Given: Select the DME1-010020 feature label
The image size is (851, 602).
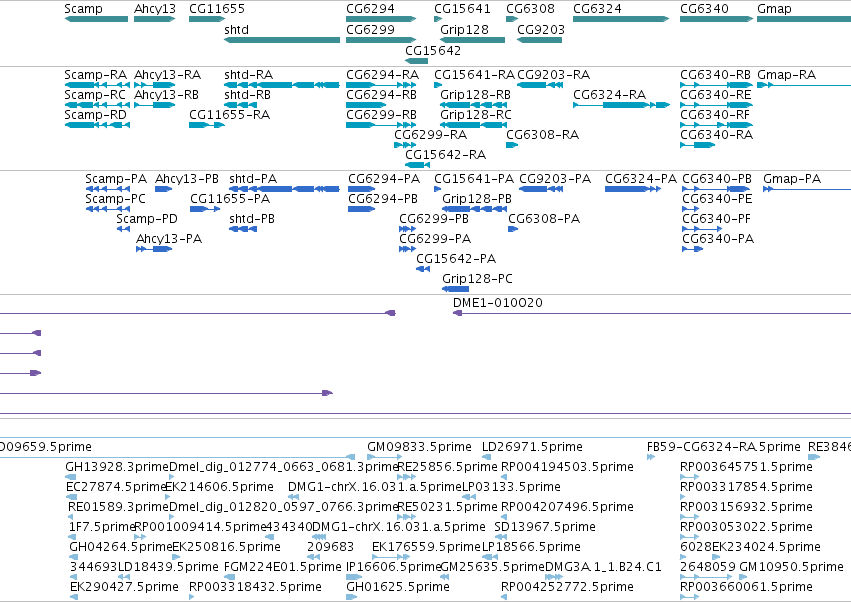Looking at the screenshot, I should (x=498, y=303).
